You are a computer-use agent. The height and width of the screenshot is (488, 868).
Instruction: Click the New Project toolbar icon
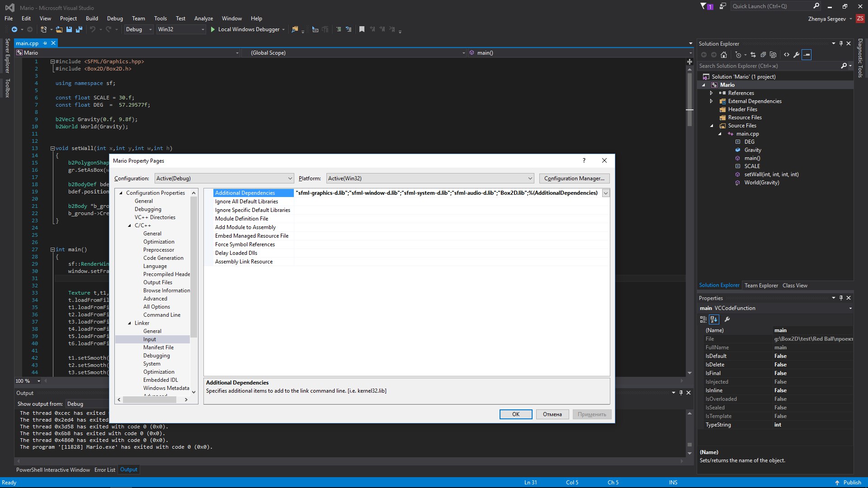pos(44,29)
